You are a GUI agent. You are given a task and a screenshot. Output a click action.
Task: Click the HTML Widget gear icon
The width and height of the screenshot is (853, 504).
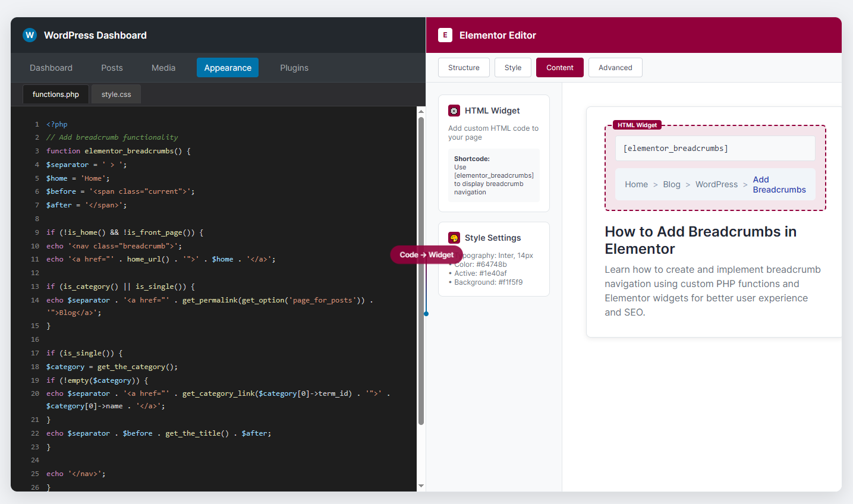[x=454, y=111]
